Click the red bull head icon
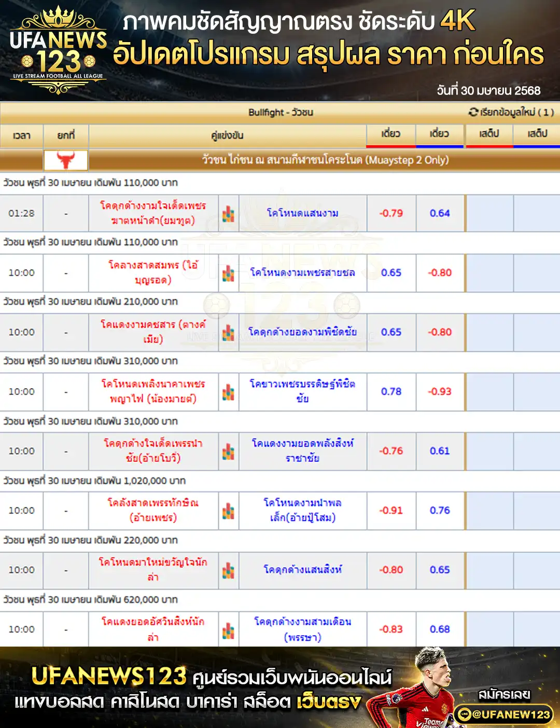Screen dimensions: 560x728 pos(66,160)
